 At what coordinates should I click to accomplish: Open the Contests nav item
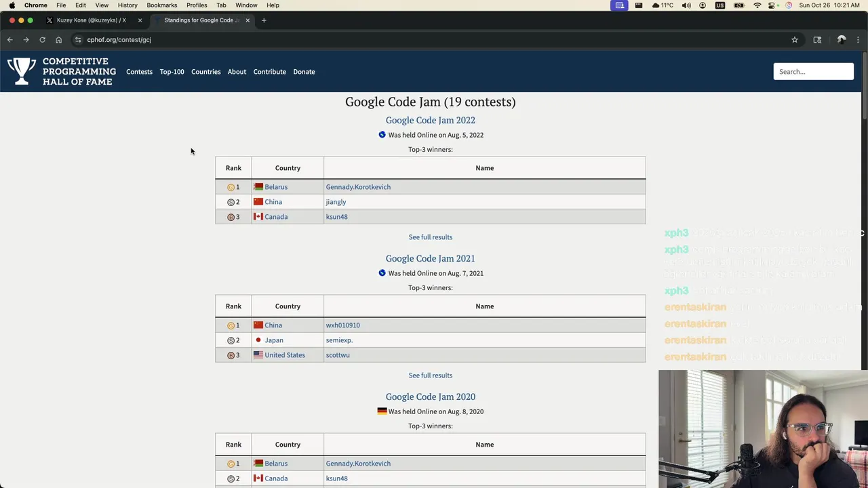[x=139, y=72]
